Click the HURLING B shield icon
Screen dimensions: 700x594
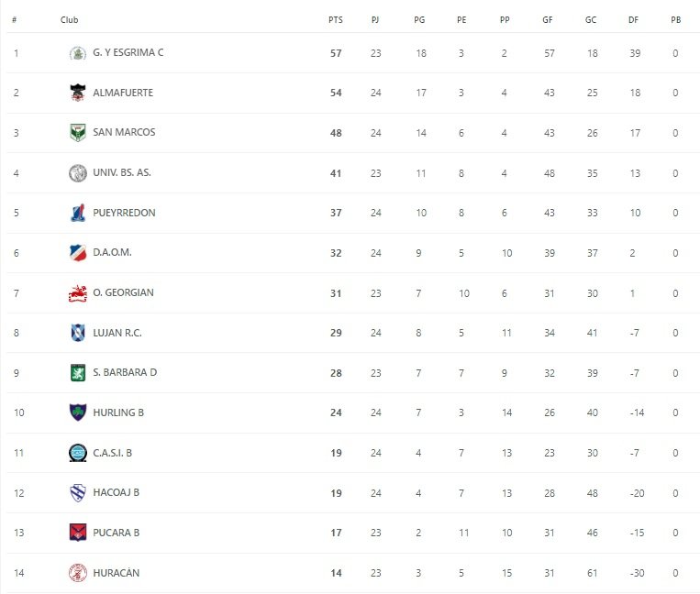point(78,412)
